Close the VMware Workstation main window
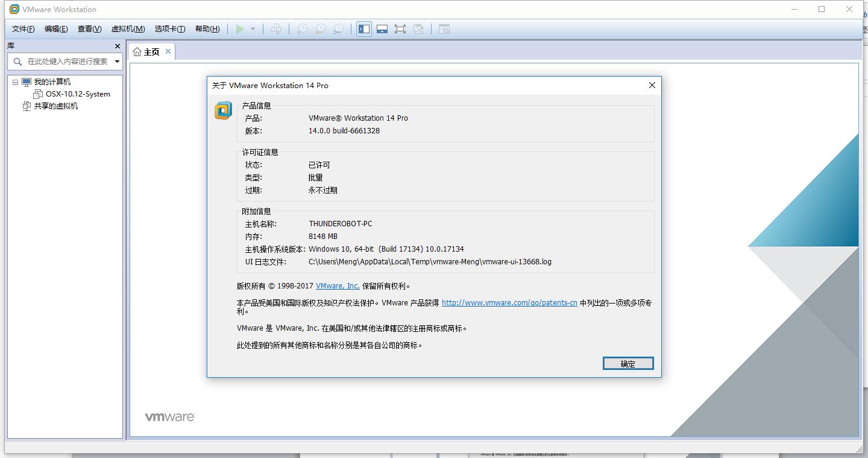This screenshot has height=458, width=868. (x=849, y=9)
